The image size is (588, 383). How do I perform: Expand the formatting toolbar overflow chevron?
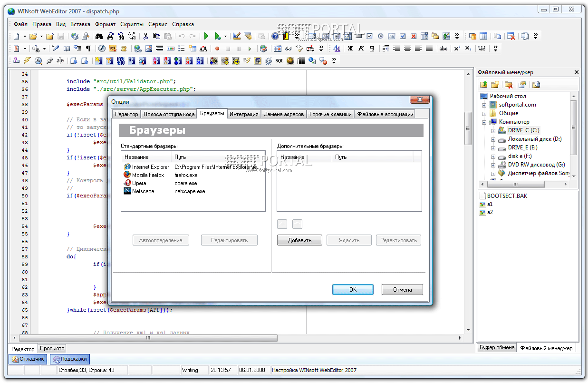(495, 49)
